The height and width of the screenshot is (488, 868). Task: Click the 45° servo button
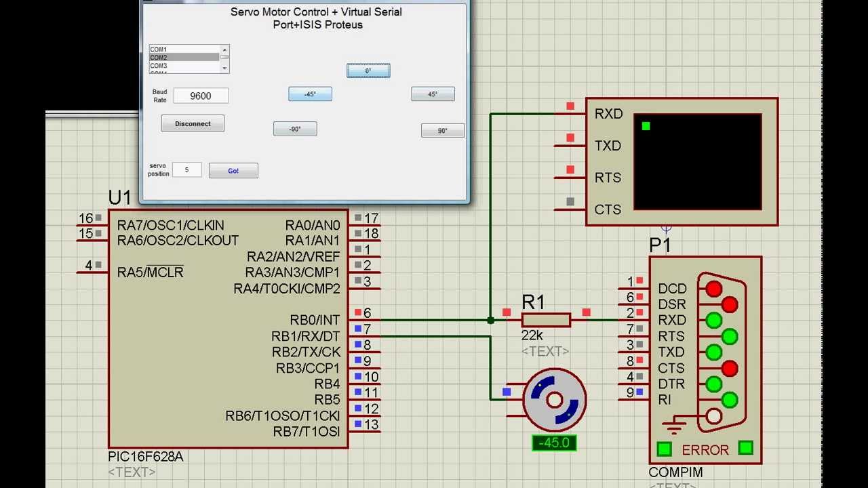[x=433, y=94]
